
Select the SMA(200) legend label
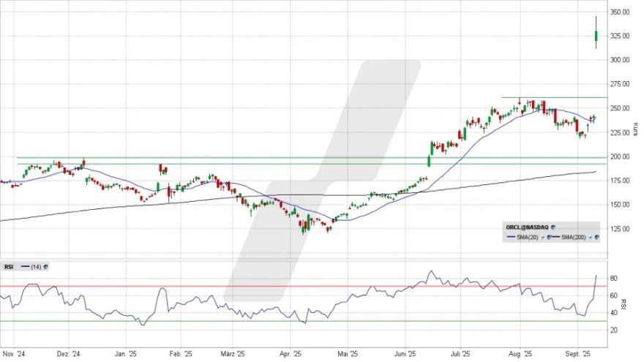574,238
